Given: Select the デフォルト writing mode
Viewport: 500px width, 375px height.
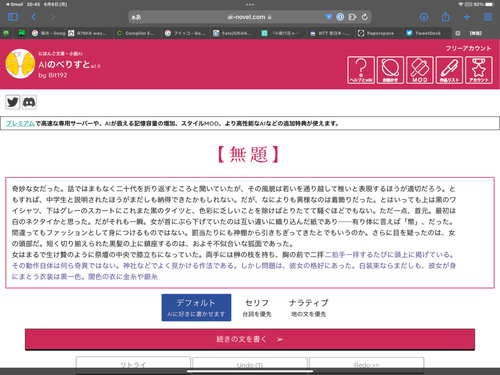Looking at the screenshot, I should pyautogui.click(x=196, y=307).
